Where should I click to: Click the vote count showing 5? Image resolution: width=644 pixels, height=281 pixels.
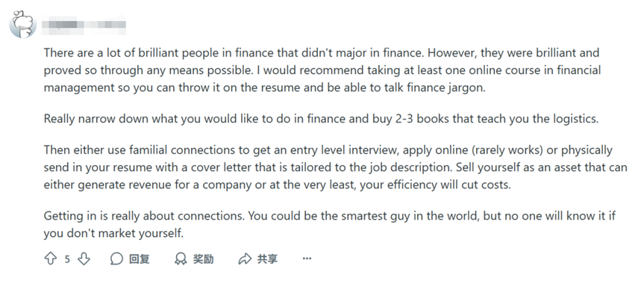67,259
